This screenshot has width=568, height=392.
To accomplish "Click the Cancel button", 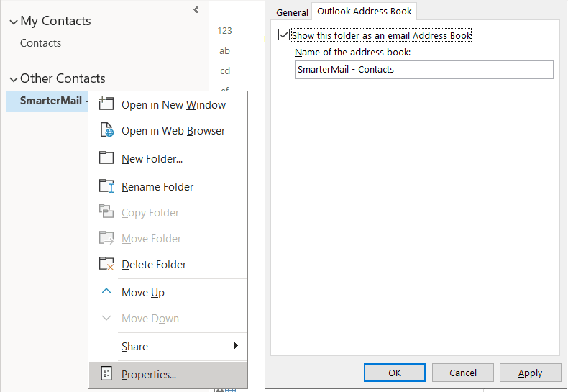I will pyautogui.click(x=462, y=373).
